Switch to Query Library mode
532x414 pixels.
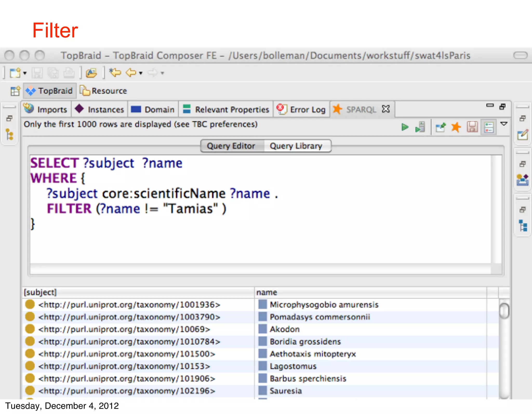click(x=296, y=146)
